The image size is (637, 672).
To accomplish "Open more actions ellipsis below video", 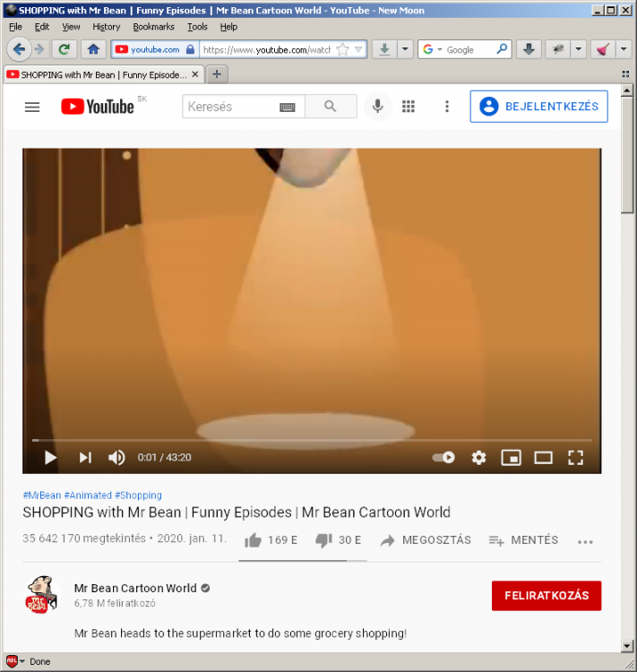I will tap(585, 542).
